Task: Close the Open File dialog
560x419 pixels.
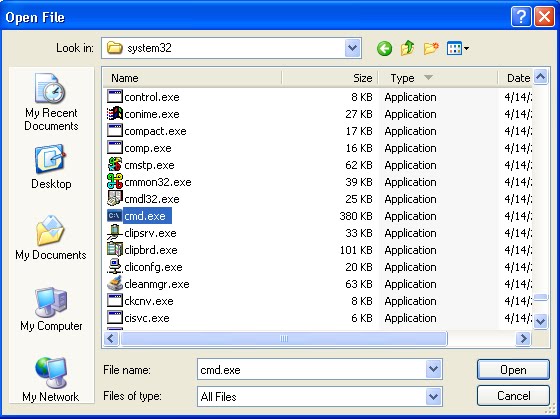Action: click(x=544, y=16)
